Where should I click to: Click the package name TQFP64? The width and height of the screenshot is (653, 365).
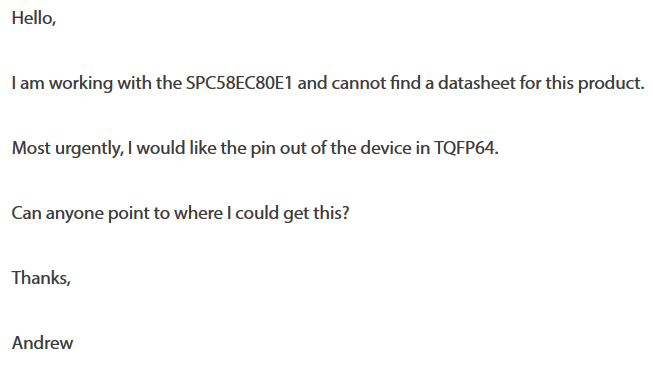tap(466, 148)
